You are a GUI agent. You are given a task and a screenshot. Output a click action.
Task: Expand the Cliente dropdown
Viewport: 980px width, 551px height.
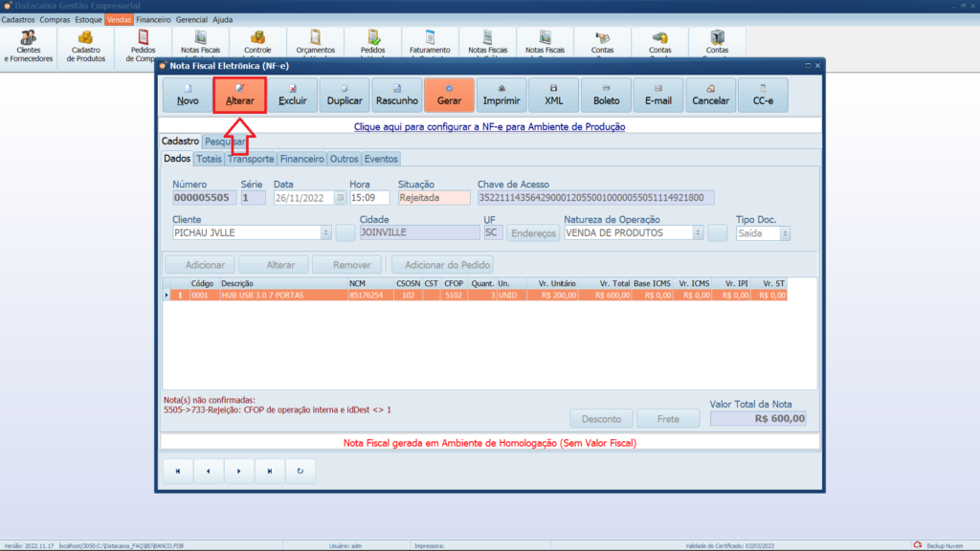(x=326, y=232)
